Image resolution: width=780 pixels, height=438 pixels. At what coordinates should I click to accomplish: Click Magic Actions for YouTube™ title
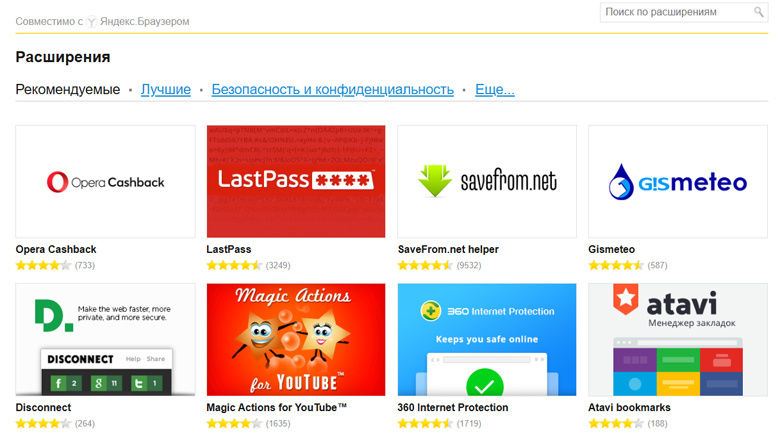[x=277, y=408]
